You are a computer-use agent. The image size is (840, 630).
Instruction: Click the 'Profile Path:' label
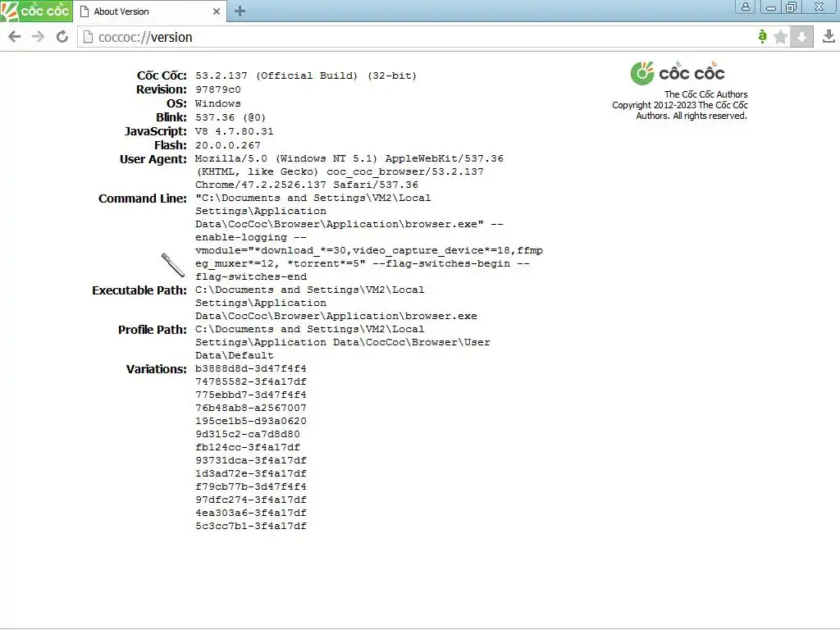click(x=152, y=330)
